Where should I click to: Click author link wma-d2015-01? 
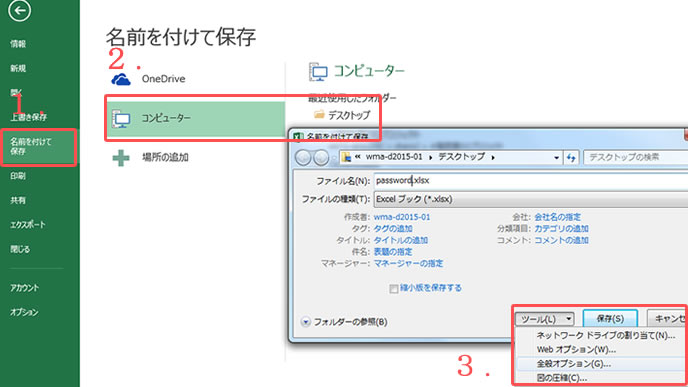tap(402, 217)
